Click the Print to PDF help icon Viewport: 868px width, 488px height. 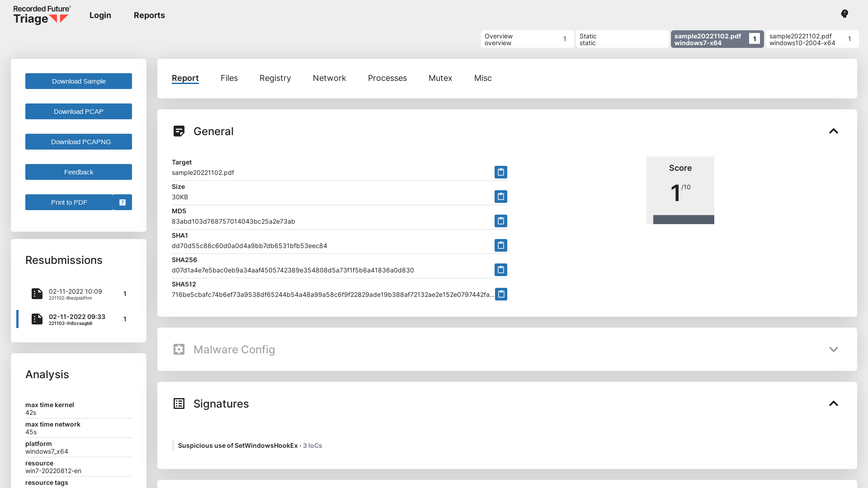(x=123, y=202)
